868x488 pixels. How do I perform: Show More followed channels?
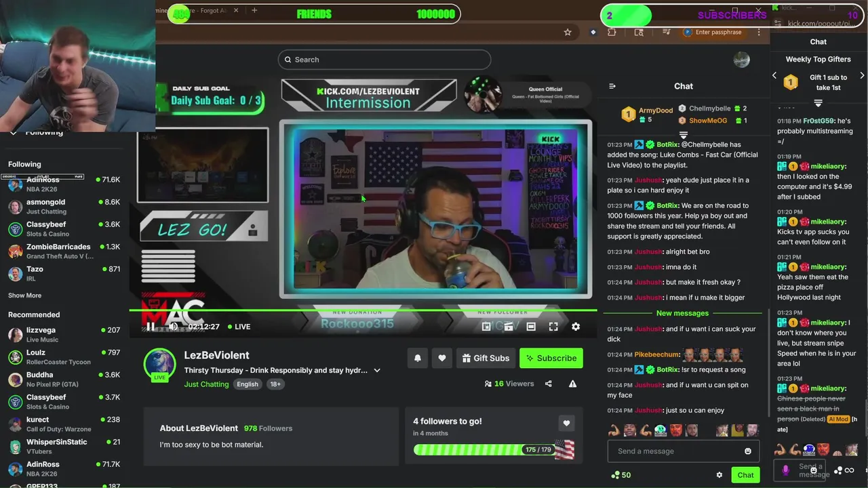[24, 296]
